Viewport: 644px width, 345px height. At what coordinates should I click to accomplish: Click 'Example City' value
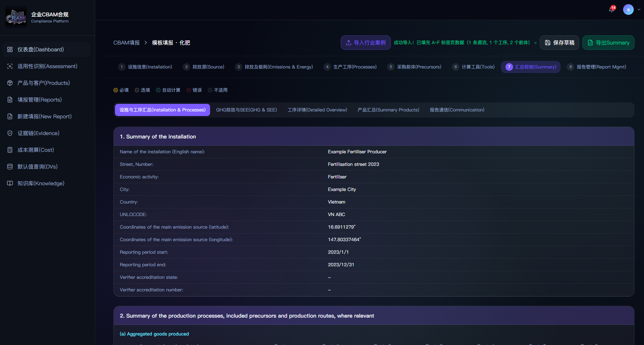click(x=342, y=189)
